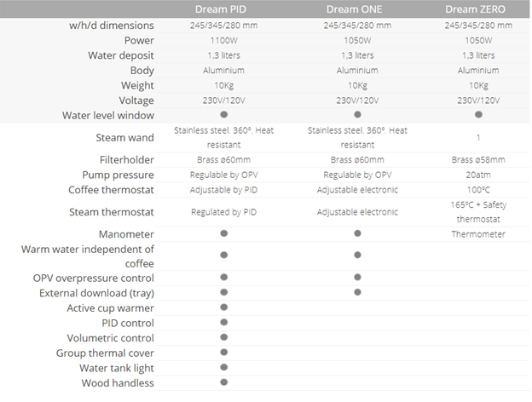Click Dream PID's Active cup warmer dot
The height and width of the screenshot is (402, 532).
click(x=223, y=307)
